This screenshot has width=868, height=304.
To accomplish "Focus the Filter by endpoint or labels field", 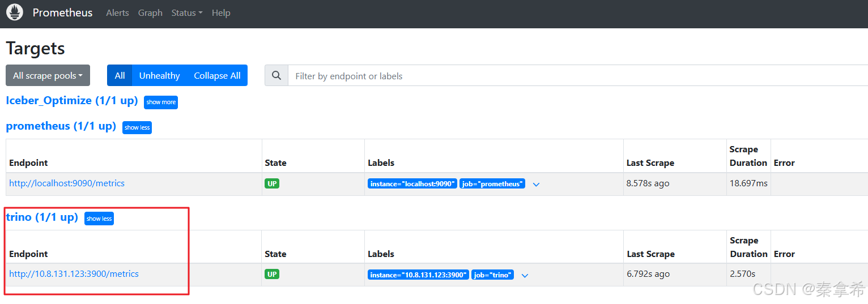I will pyautogui.click(x=578, y=75).
